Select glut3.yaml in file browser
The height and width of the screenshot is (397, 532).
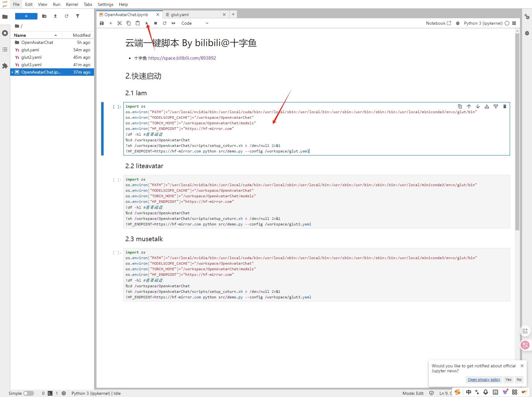click(x=52, y=65)
